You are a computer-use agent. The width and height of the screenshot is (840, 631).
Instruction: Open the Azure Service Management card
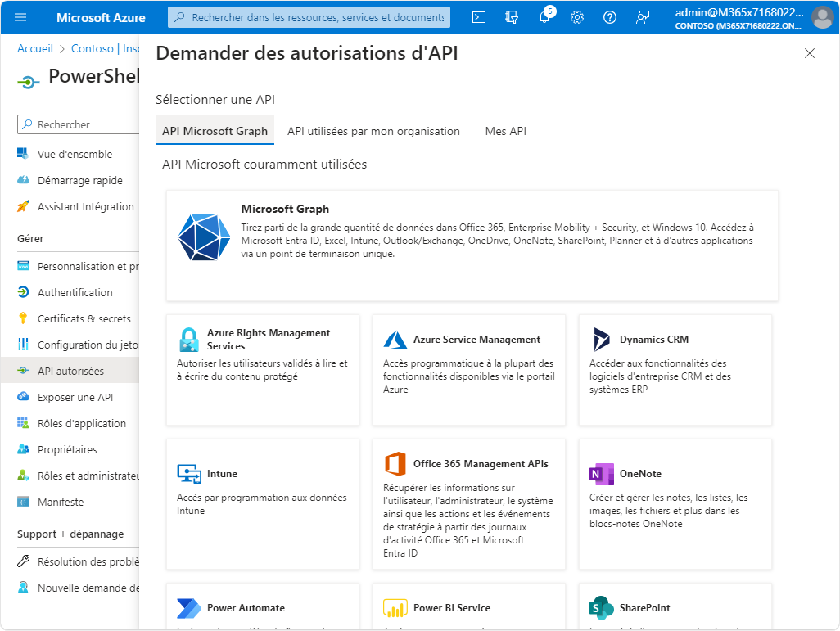coord(469,370)
